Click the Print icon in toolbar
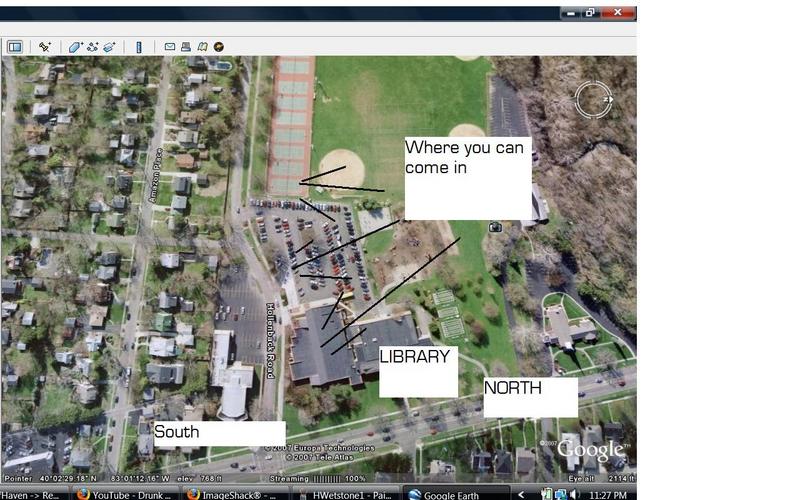 (186, 46)
